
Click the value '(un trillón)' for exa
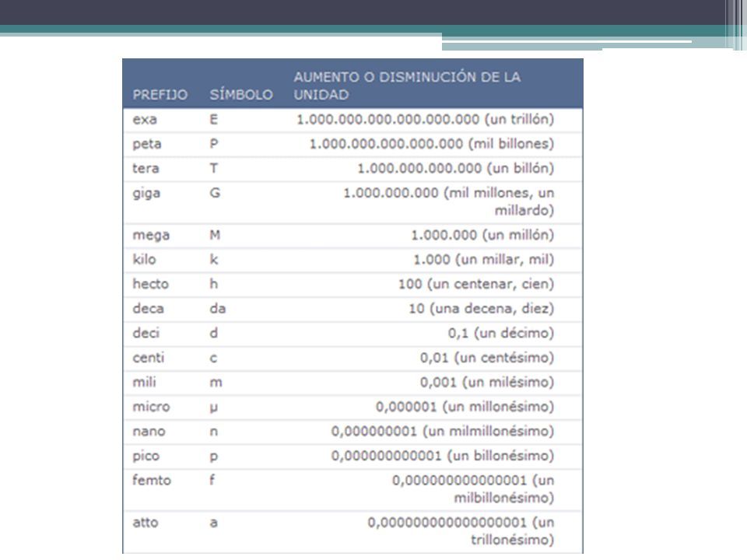click(519, 120)
